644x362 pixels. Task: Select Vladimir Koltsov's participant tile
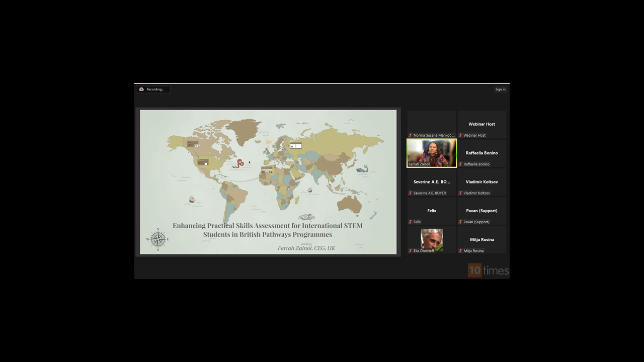coord(482,182)
